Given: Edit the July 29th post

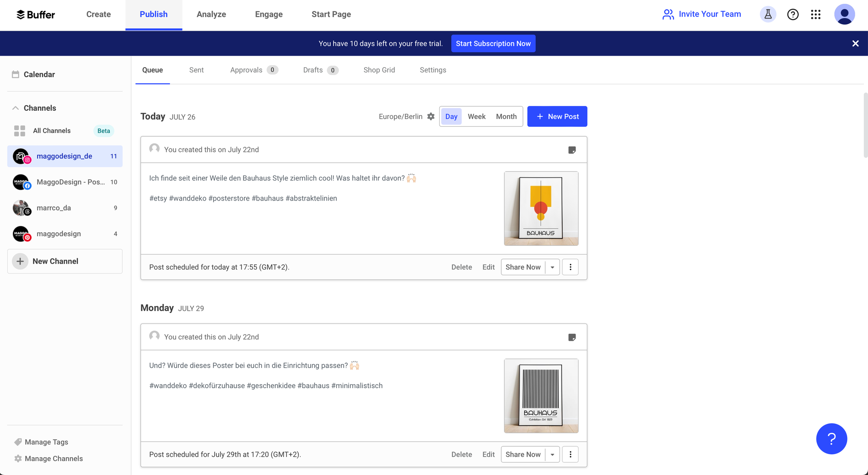Looking at the screenshot, I should [x=488, y=454].
